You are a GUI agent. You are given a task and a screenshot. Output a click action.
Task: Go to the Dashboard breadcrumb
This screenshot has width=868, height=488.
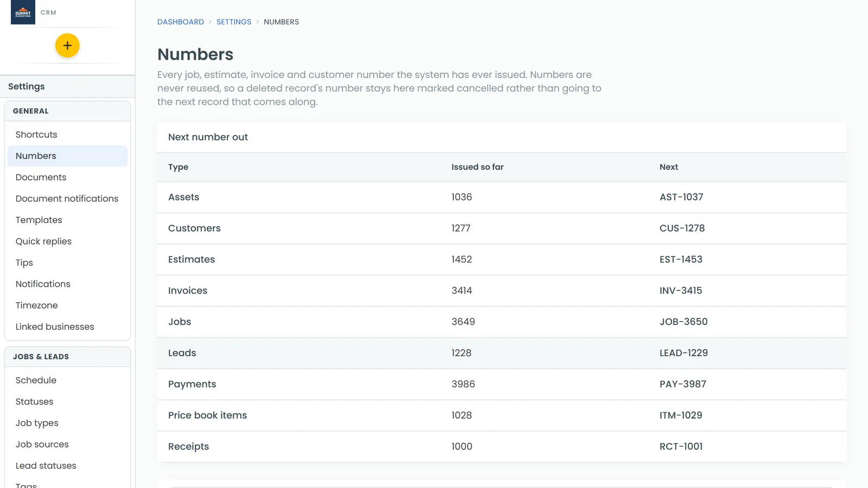pyautogui.click(x=181, y=22)
